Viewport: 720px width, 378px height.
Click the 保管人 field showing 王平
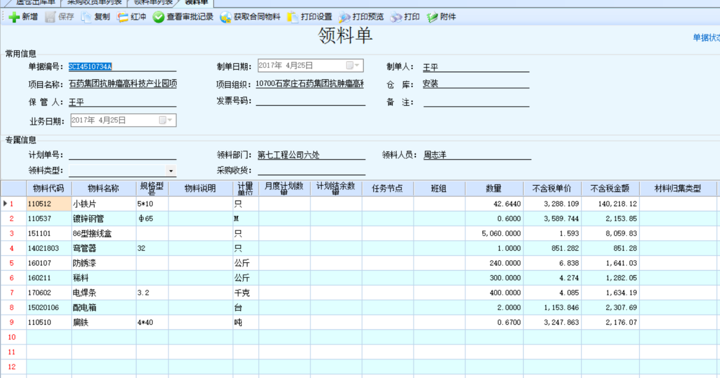point(122,102)
